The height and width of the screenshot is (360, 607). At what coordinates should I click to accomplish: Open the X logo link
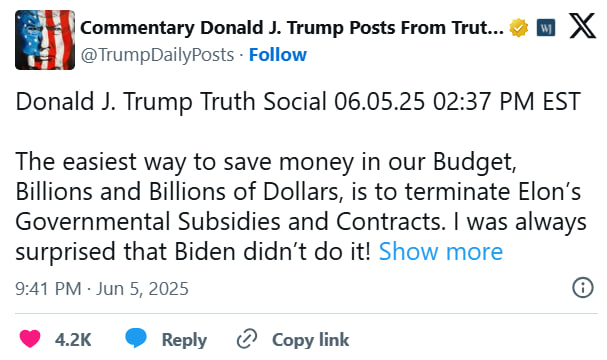(x=582, y=26)
